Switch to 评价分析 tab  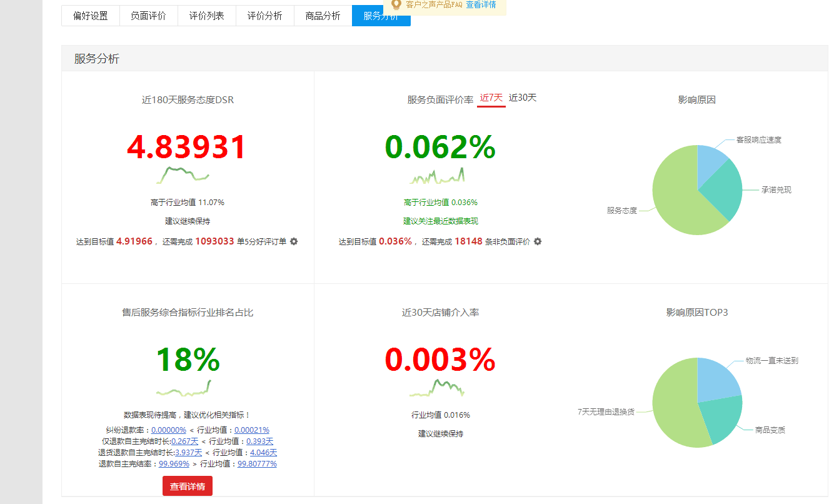coord(265,16)
